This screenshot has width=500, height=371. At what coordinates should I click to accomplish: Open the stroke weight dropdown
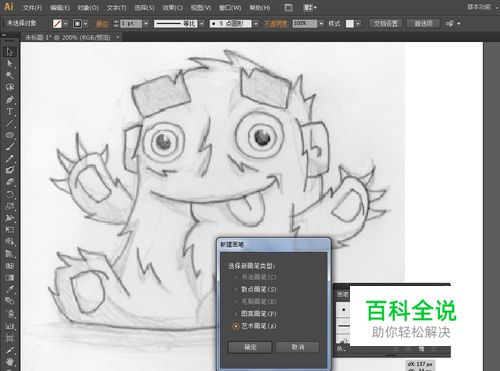tap(146, 24)
